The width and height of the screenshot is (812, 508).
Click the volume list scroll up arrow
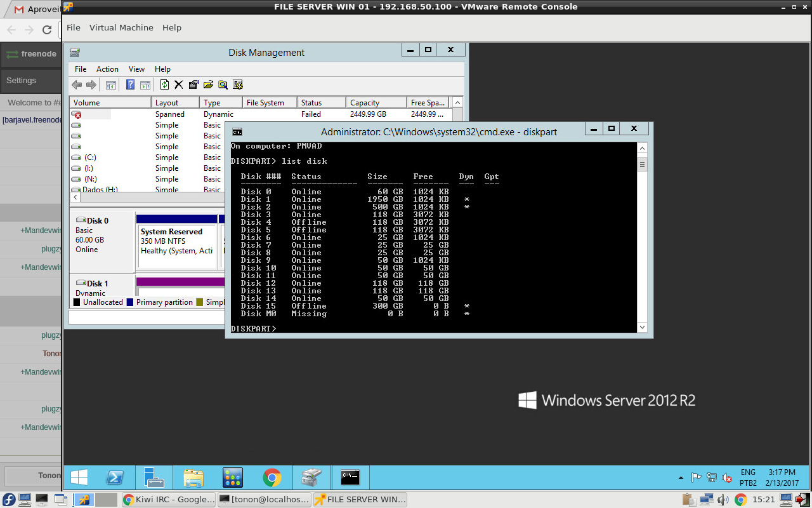(x=457, y=102)
